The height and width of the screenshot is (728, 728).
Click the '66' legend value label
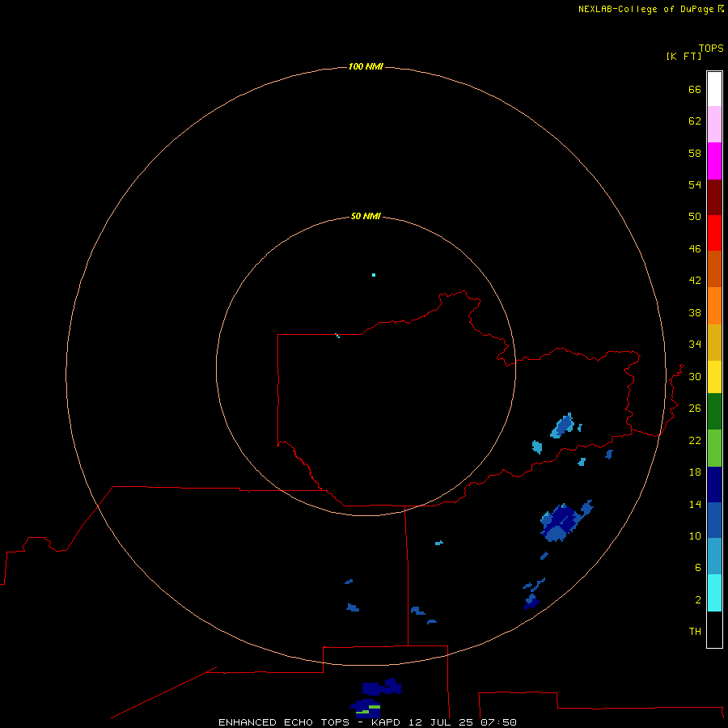695,89
